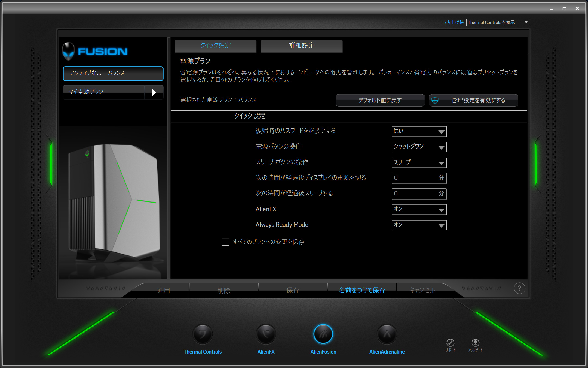Open the AlienFX module icon
The image size is (588, 368).
266,334
